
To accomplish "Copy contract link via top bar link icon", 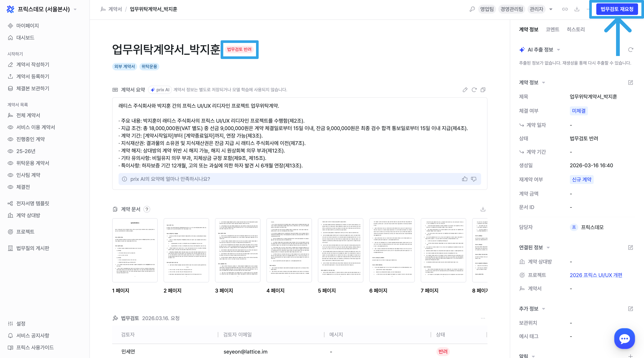I will pyautogui.click(x=565, y=9).
